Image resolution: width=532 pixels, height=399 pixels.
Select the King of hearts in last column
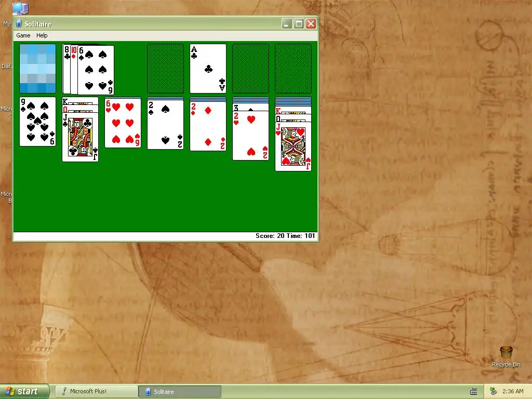(x=293, y=110)
